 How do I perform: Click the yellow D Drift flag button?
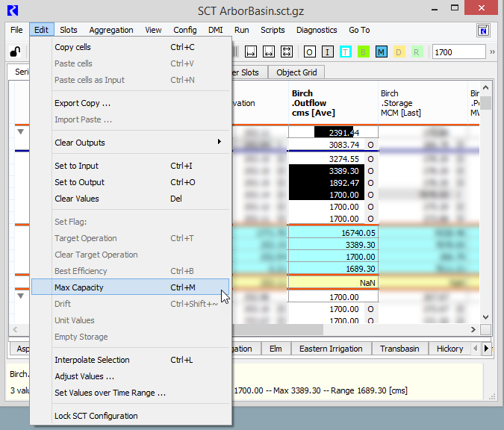click(x=399, y=52)
